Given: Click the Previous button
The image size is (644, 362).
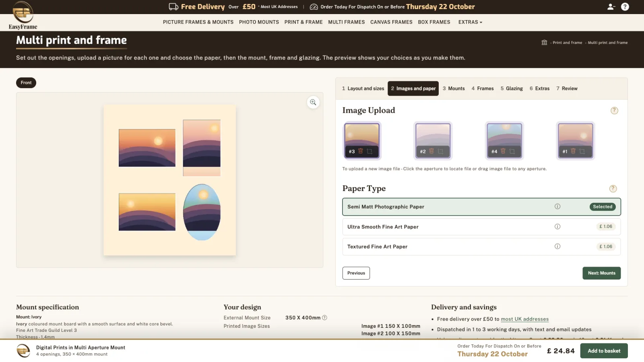Looking at the screenshot, I should click(x=356, y=273).
